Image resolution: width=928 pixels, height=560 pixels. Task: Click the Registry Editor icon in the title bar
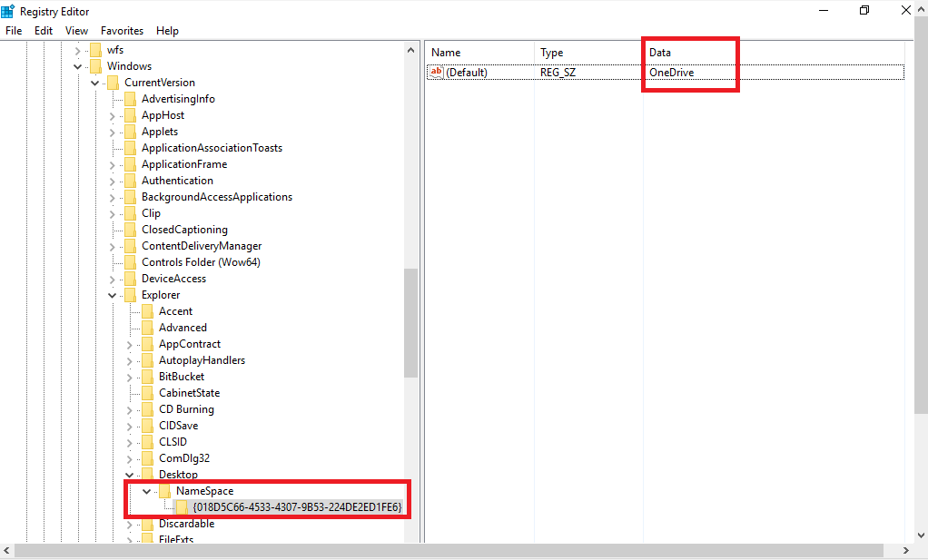click(x=8, y=11)
